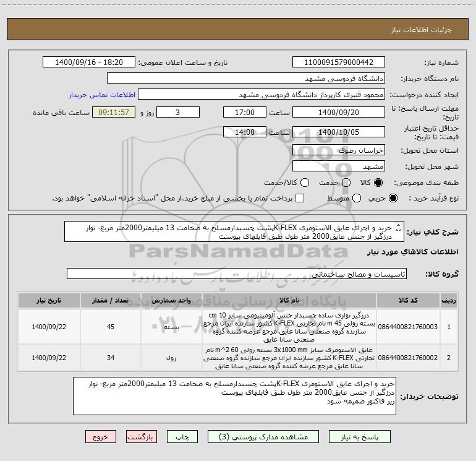Screen dimensions: 476x461
Task: Click unit cell رول in row 2
Action: (171, 358)
